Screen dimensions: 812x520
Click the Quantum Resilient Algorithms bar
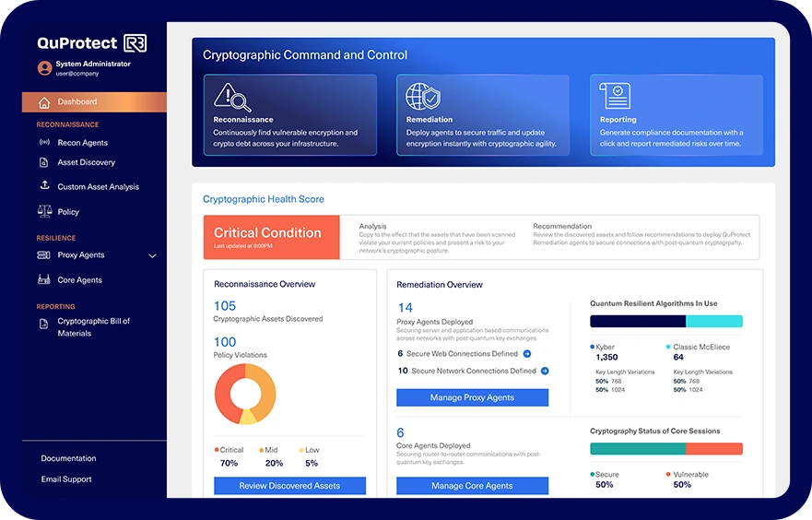coord(666,321)
